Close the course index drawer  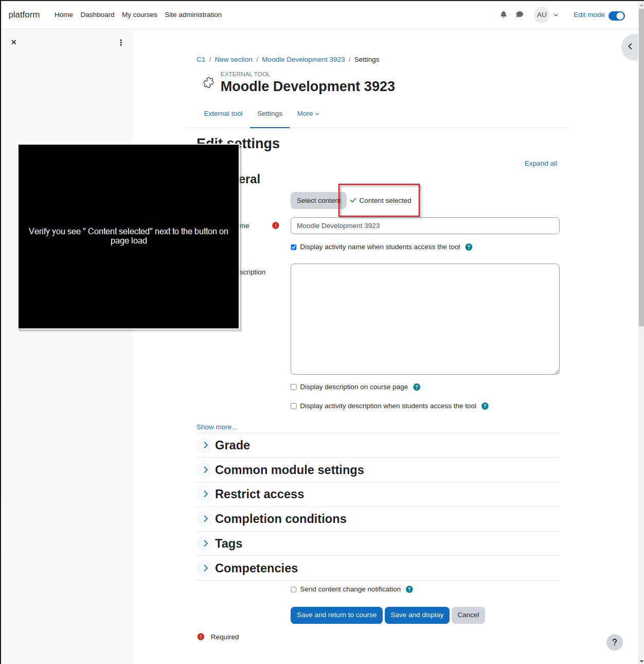[x=14, y=42]
